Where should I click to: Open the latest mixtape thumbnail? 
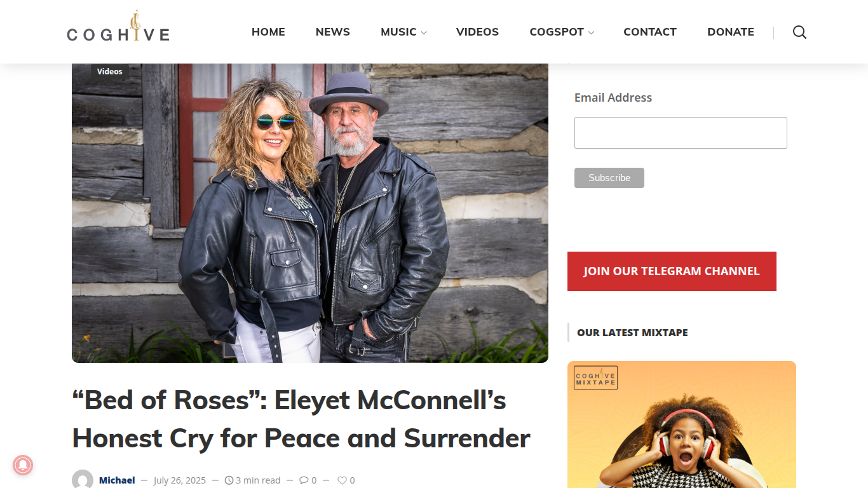(x=682, y=424)
